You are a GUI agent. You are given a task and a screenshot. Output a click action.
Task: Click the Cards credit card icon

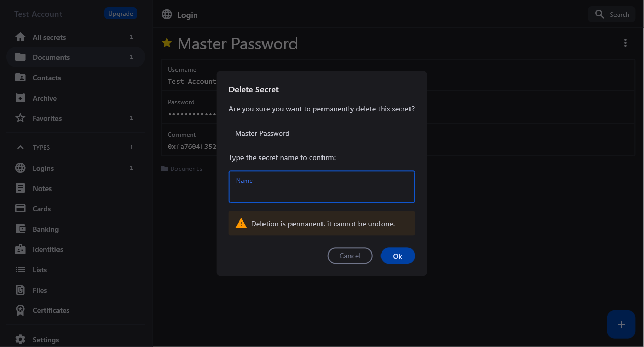tap(20, 209)
